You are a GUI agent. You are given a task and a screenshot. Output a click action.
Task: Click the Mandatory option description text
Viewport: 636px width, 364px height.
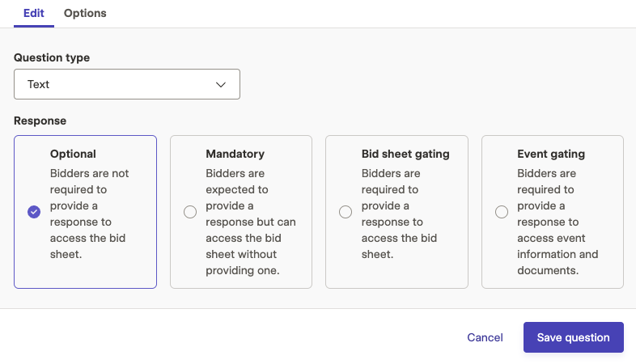coord(251,222)
